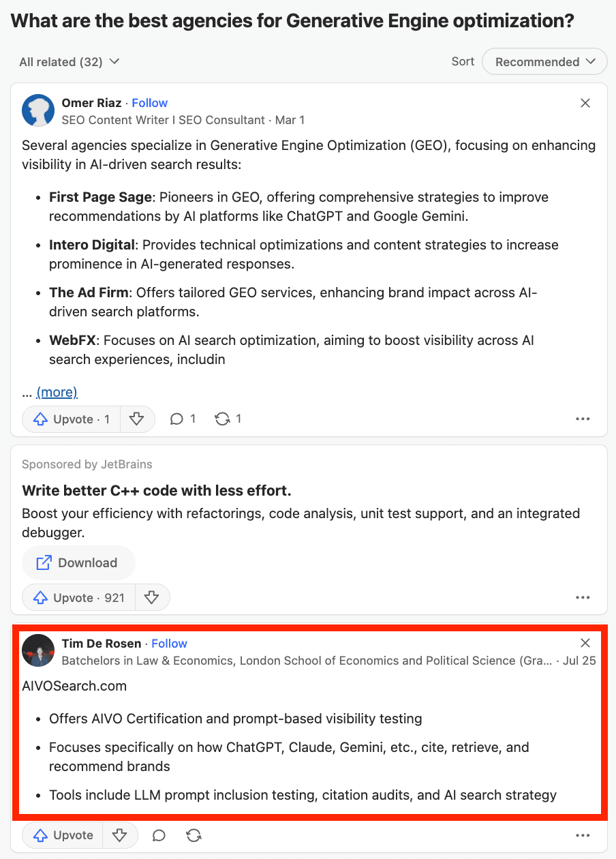This screenshot has width=616, height=859.
Task: Dismiss Omer Riaz's answer with X
Action: [x=585, y=103]
